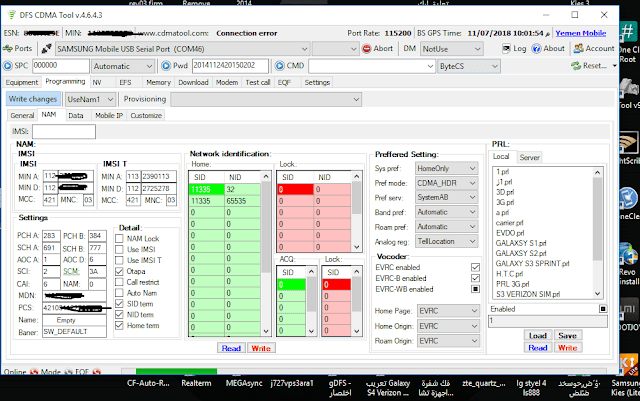
Task: Open the Analog reg TellLocation dropdown
Action: (447, 241)
